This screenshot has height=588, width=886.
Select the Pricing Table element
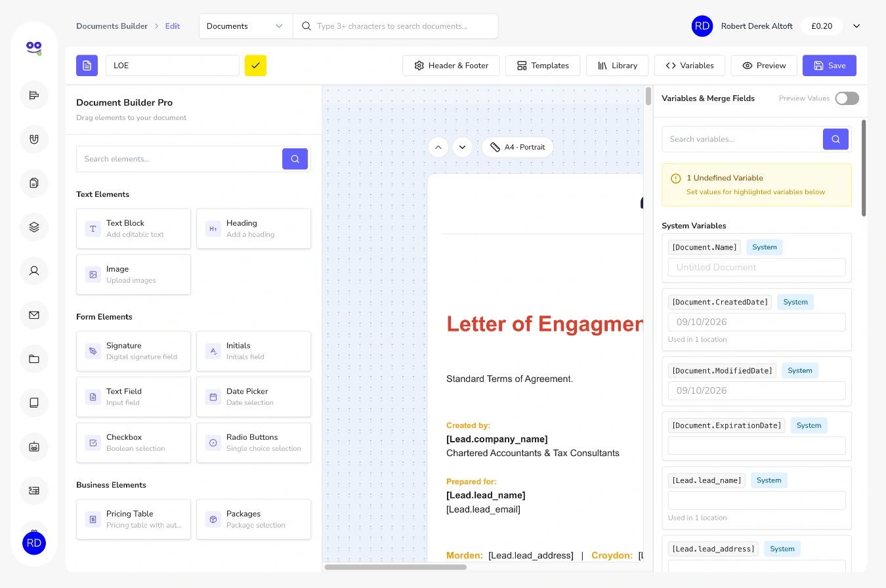pyautogui.click(x=133, y=520)
